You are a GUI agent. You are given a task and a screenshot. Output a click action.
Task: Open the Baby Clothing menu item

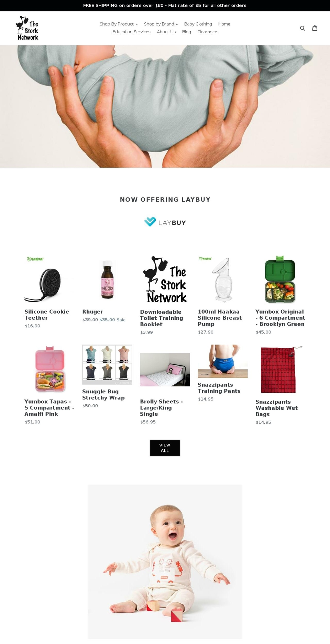coord(198,24)
